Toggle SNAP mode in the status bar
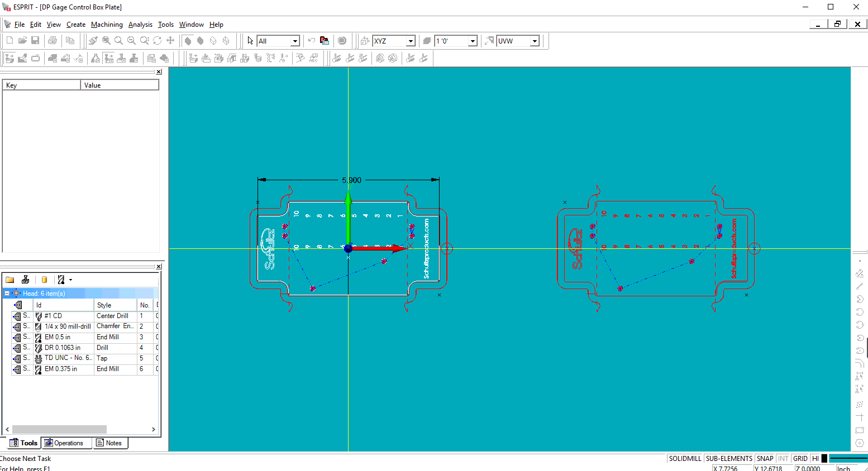 click(765, 459)
